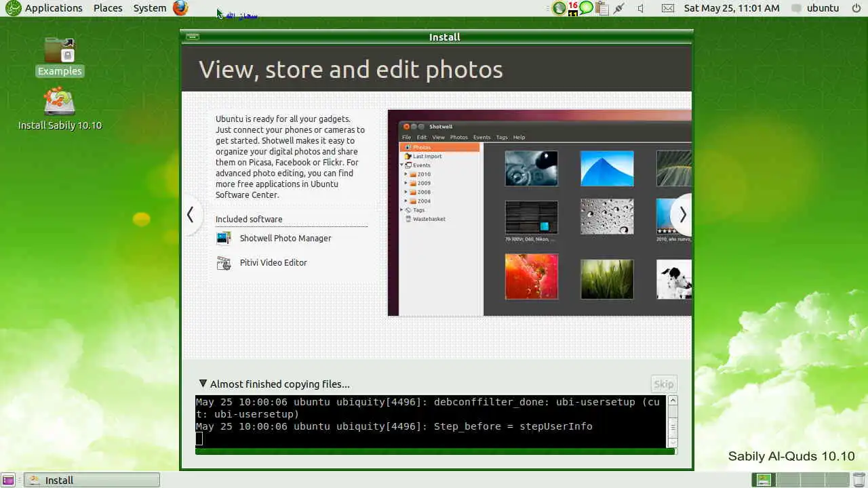
Task: Open the power session menu icon
Action: (856, 8)
